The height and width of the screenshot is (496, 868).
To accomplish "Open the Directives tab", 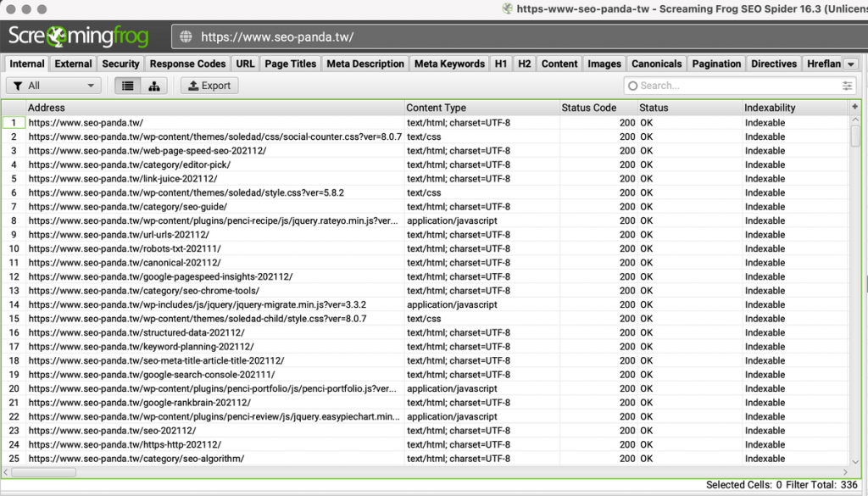I will pos(774,64).
